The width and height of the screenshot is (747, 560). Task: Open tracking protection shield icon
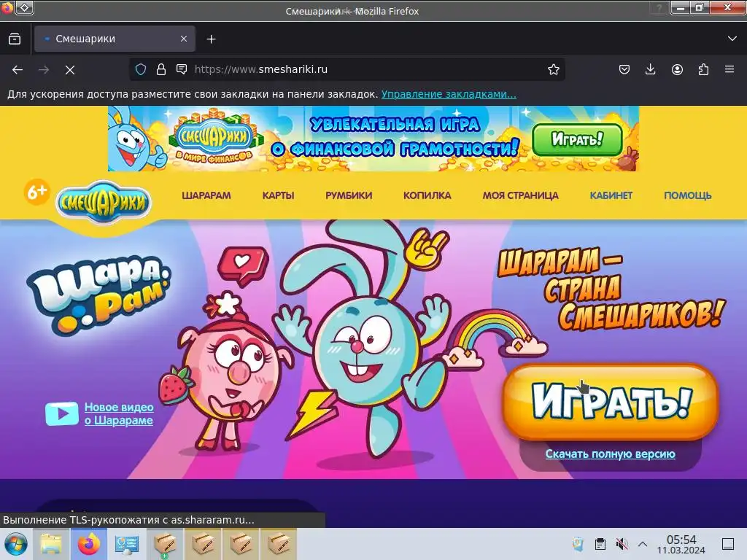coord(141,69)
